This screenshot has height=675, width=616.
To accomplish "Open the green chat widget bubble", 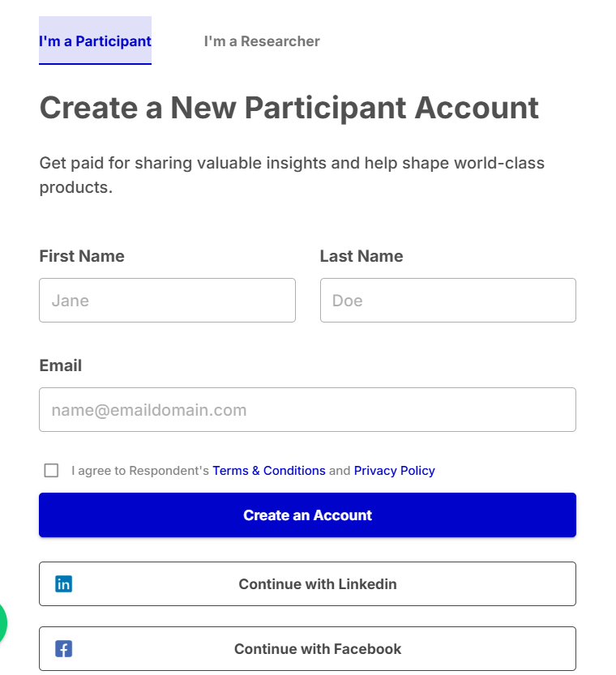I will 2,623.
